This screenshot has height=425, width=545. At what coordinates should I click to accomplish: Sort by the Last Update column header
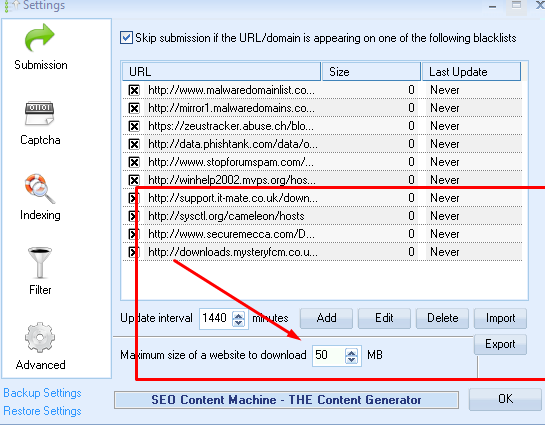pos(471,72)
